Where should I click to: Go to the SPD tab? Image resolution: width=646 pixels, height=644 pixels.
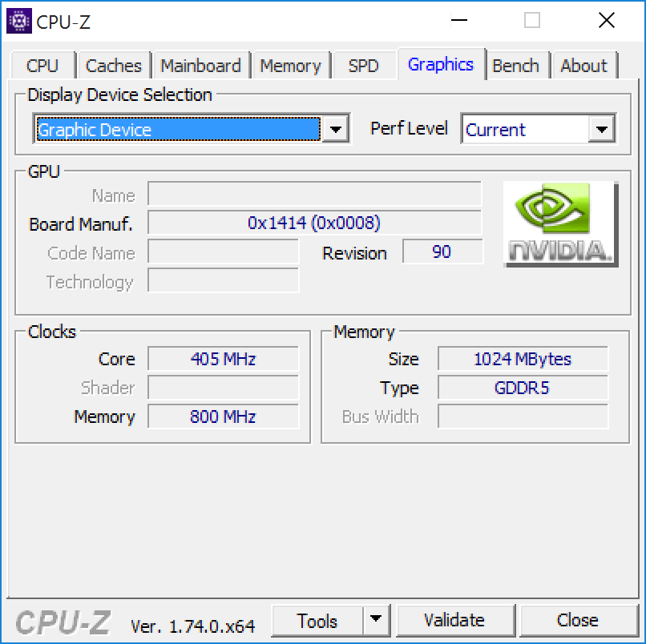pos(364,66)
